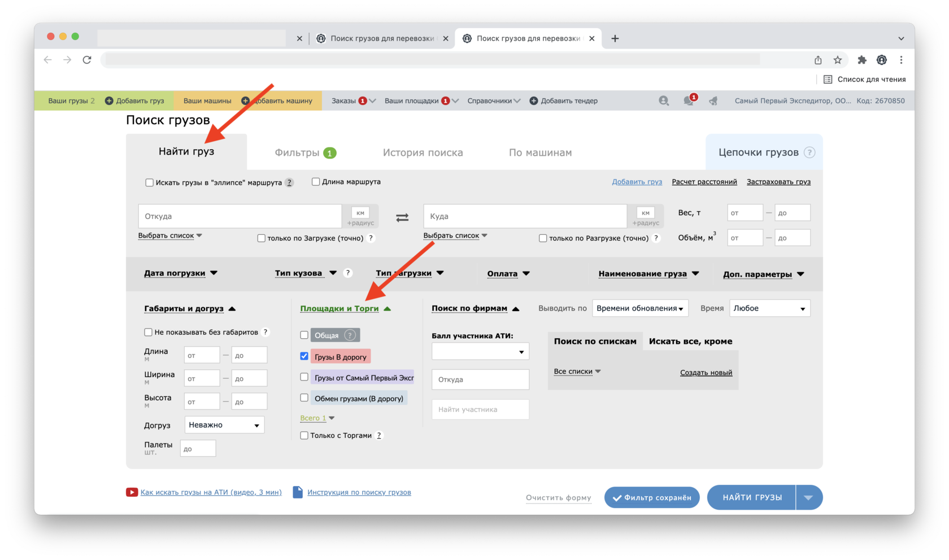Click Фильтр сохранён button

pyautogui.click(x=652, y=497)
